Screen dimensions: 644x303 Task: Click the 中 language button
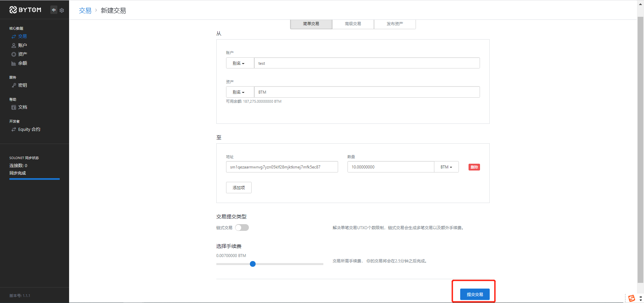click(53, 10)
